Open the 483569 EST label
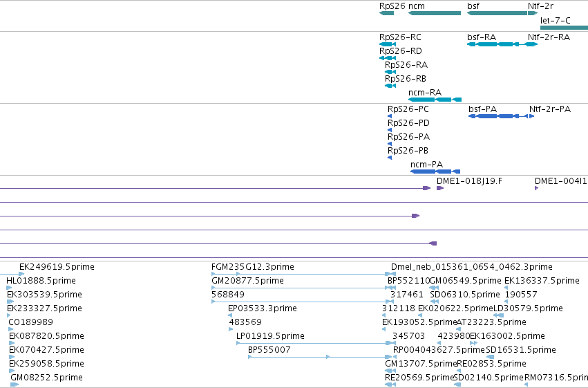 pos(245,322)
